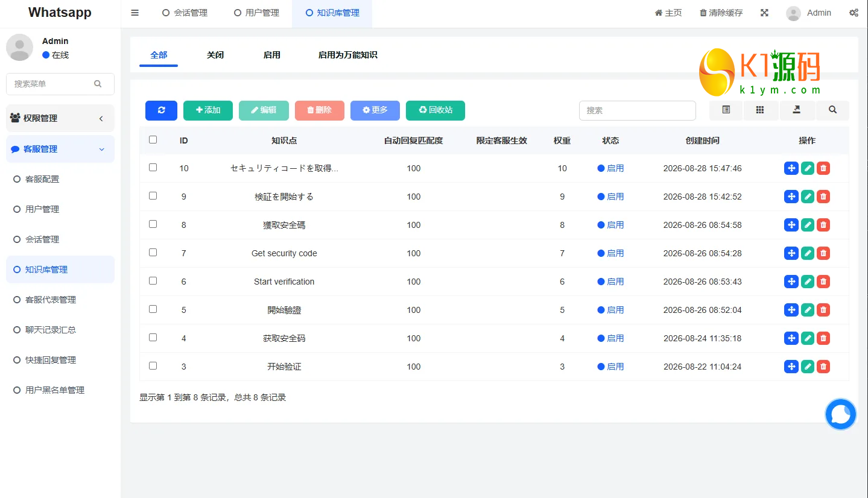The width and height of the screenshot is (868, 498).
Task: Tick the select-all header checkbox
Action: click(x=153, y=139)
